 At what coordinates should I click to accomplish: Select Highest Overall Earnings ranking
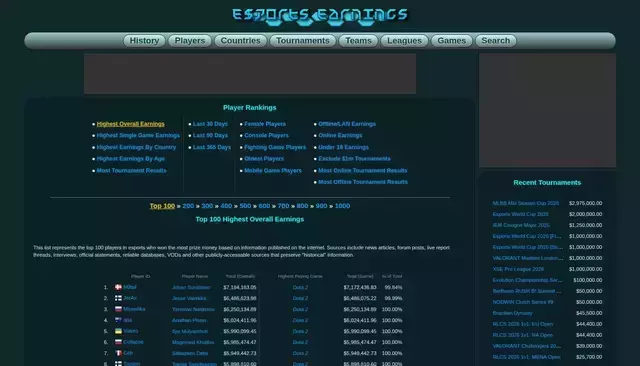pos(131,124)
